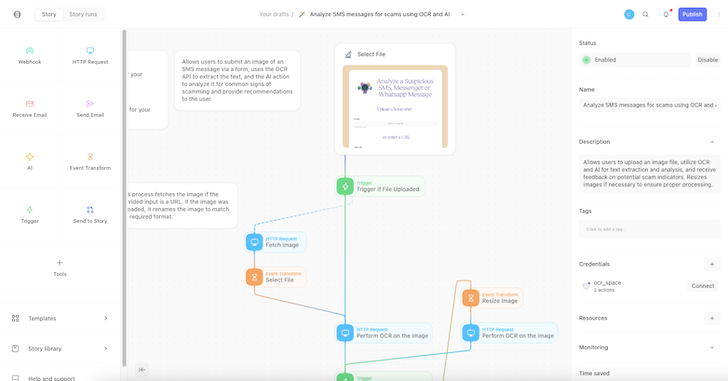Click the left Perform OCR on the image node

pyautogui.click(x=384, y=333)
